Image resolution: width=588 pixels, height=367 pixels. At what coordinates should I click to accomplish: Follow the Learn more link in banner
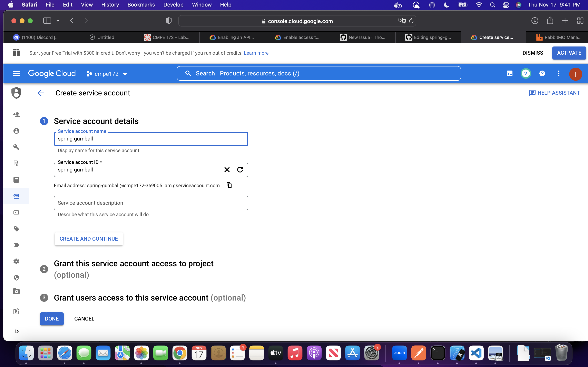256,53
